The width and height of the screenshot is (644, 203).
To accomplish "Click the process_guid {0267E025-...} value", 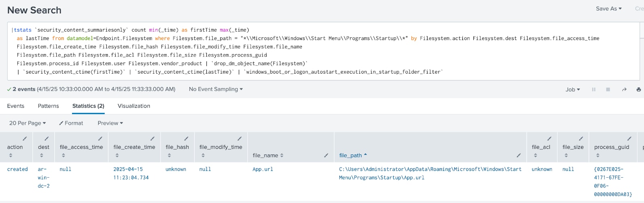I will [613, 182].
